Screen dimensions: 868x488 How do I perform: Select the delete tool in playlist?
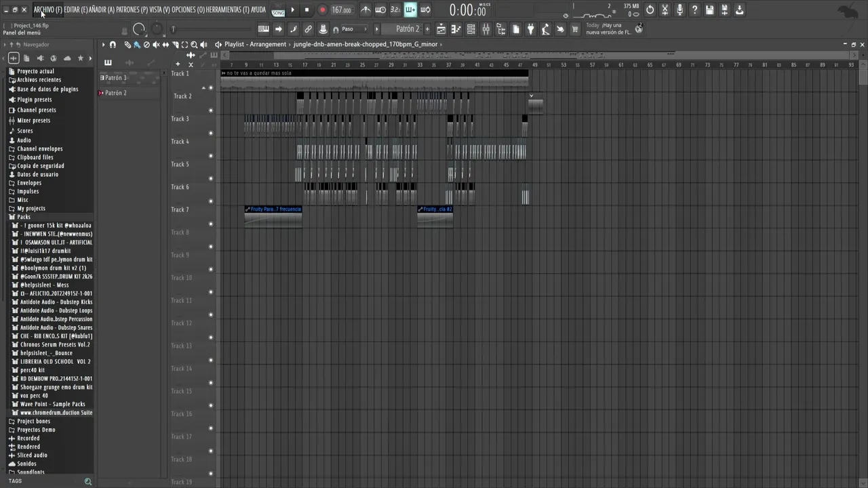pyautogui.click(x=146, y=45)
